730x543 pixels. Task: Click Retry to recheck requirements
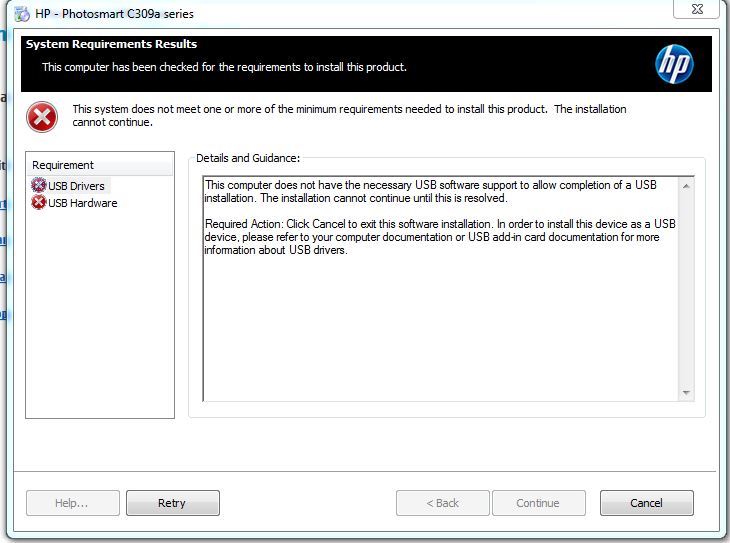click(x=173, y=503)
